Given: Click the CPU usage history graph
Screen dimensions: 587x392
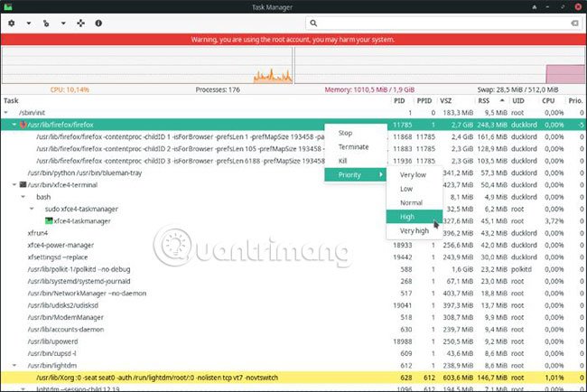Looking at the screenshot, I should [x=147, y=65].
